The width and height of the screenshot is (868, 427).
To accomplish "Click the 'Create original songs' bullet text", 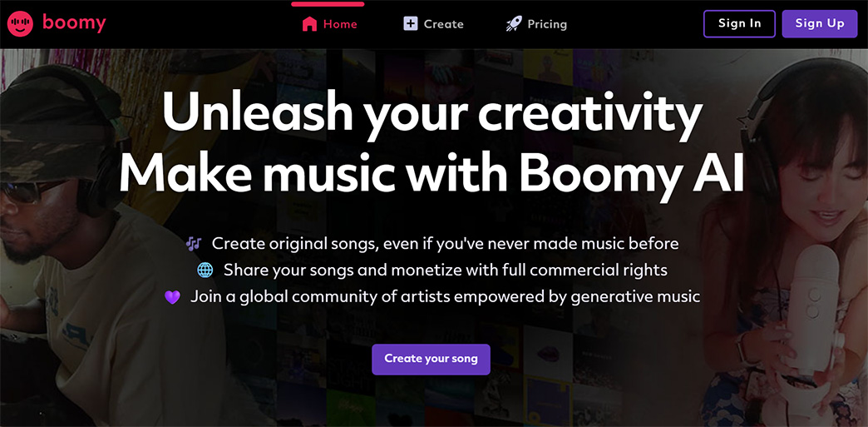I will pos(445,244).
